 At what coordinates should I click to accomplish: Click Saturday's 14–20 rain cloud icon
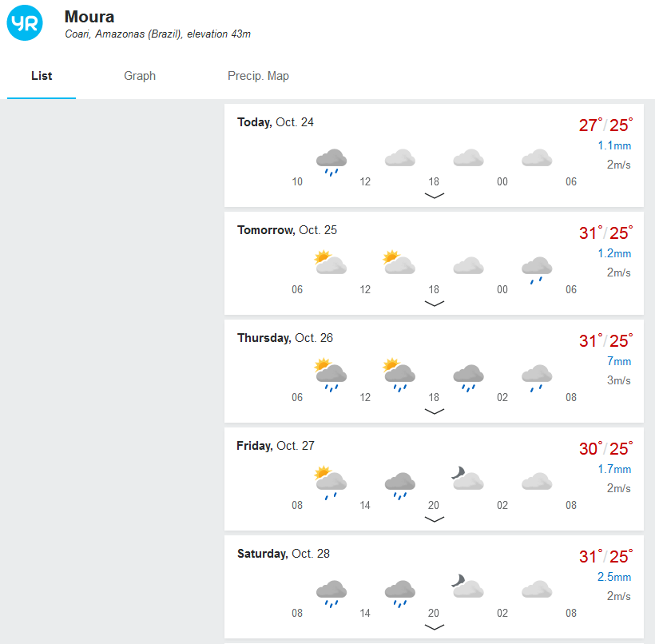[399, 594]
